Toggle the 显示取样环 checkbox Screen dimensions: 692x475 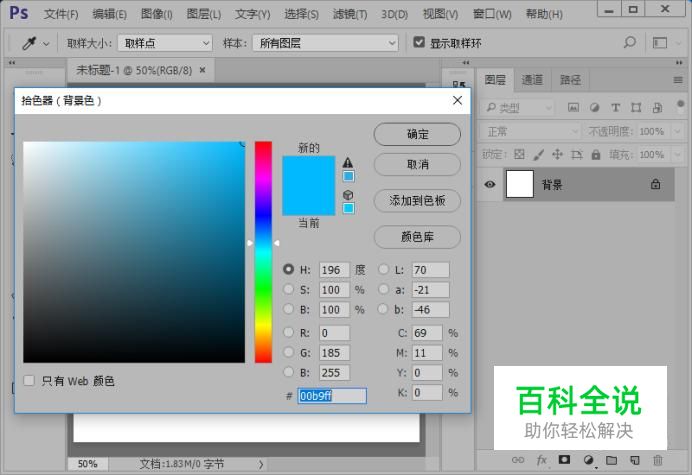(419, 42)
